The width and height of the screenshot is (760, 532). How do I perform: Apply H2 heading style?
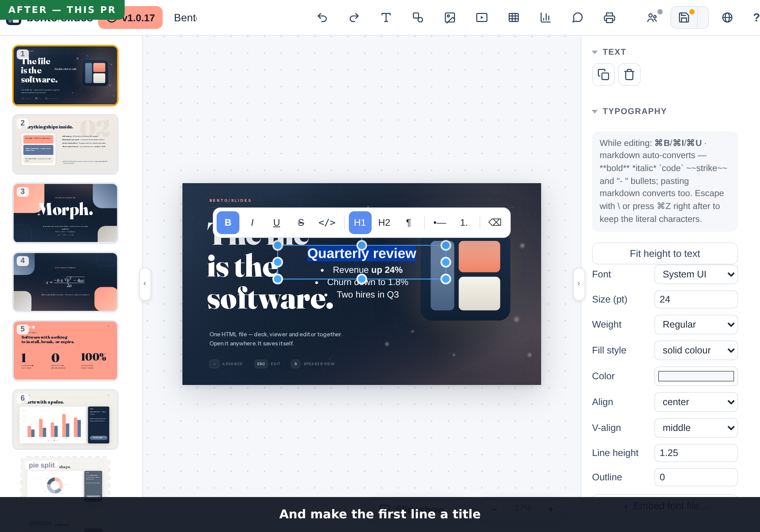coord(384,223)
